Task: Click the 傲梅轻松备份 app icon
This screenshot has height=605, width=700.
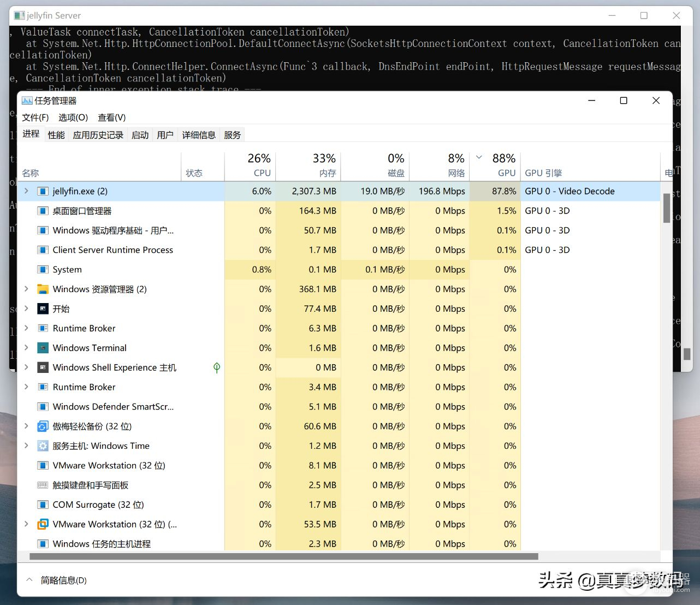Action: [43, 426]
